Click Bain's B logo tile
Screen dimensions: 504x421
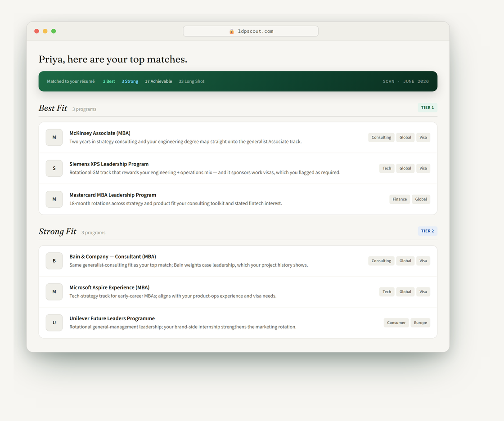[x=54, y=260]
